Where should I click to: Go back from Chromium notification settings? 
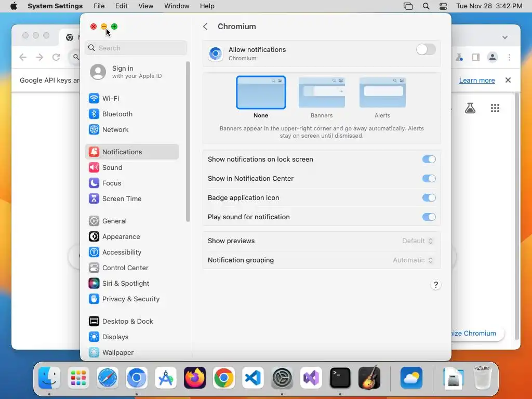205,26
